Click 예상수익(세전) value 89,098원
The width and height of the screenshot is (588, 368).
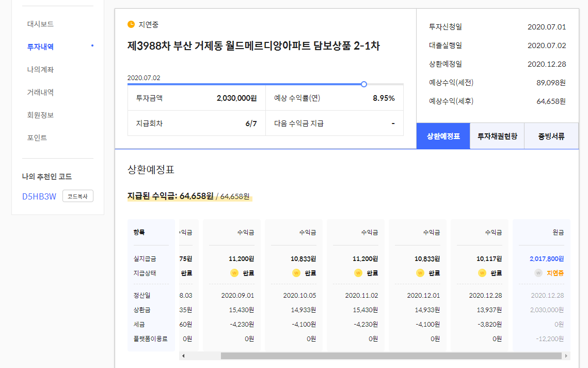[551, 83]
